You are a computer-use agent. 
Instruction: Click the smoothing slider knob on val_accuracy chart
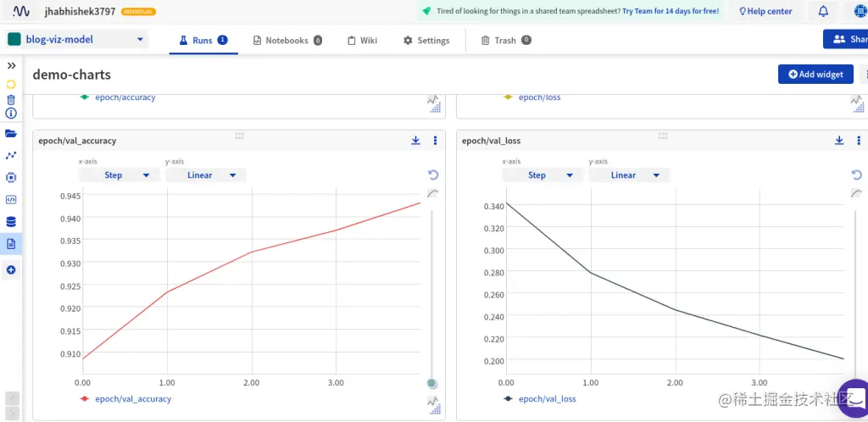point(432,383)
